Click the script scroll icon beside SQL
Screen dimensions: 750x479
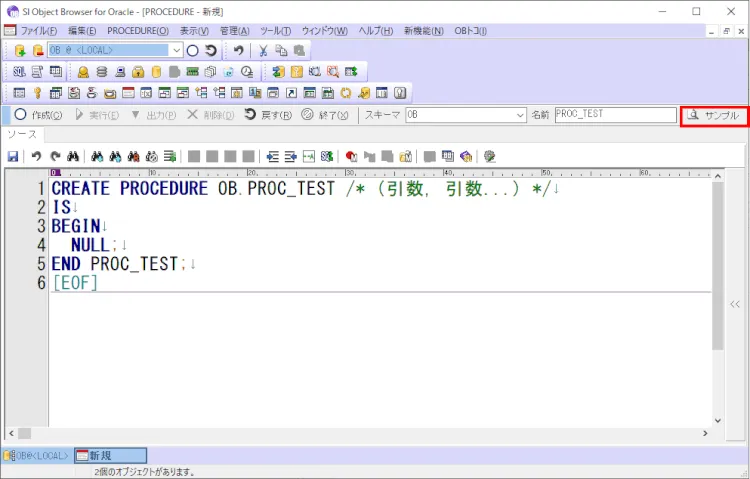tap(37, 72)
